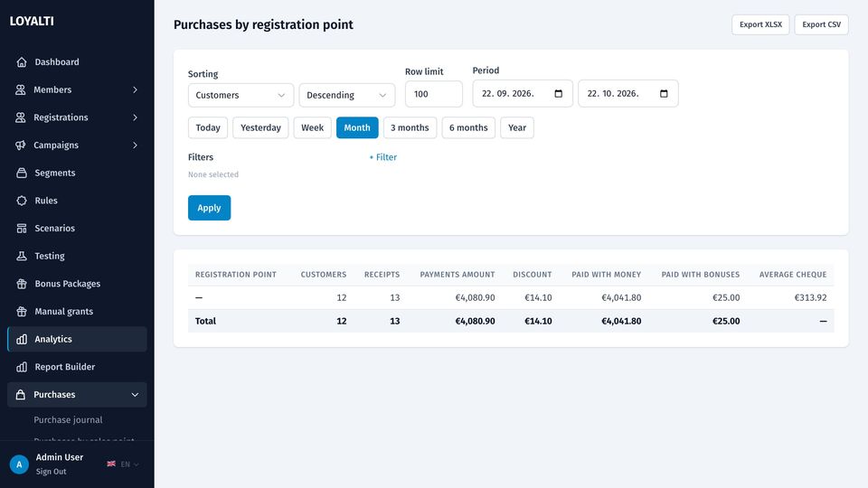Click the Apply button
The height and width of the screenshot is (488, 868).
[x=209, y=208]
